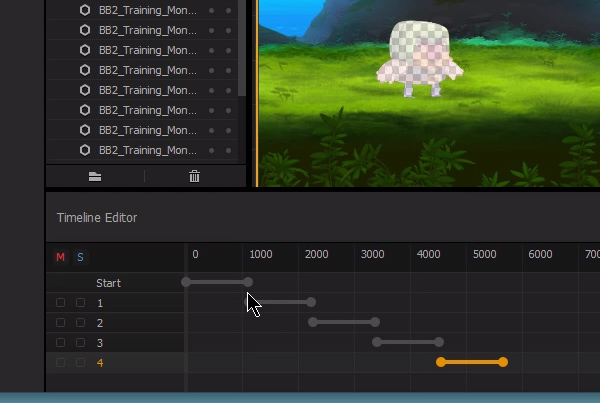This screenshot has height=403, width=600.
Task: Toggle the blue S solo header button
Action: [80, 257]
